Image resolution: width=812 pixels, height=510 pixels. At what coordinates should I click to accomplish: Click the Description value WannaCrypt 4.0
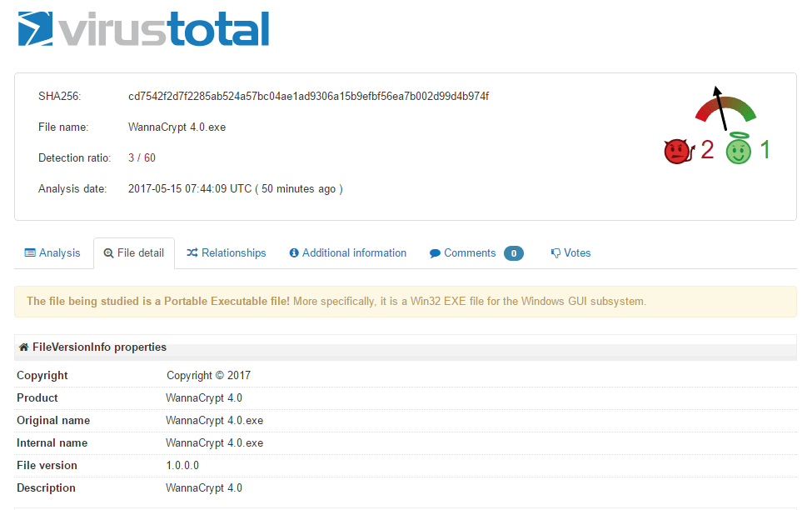coord(204,487)
